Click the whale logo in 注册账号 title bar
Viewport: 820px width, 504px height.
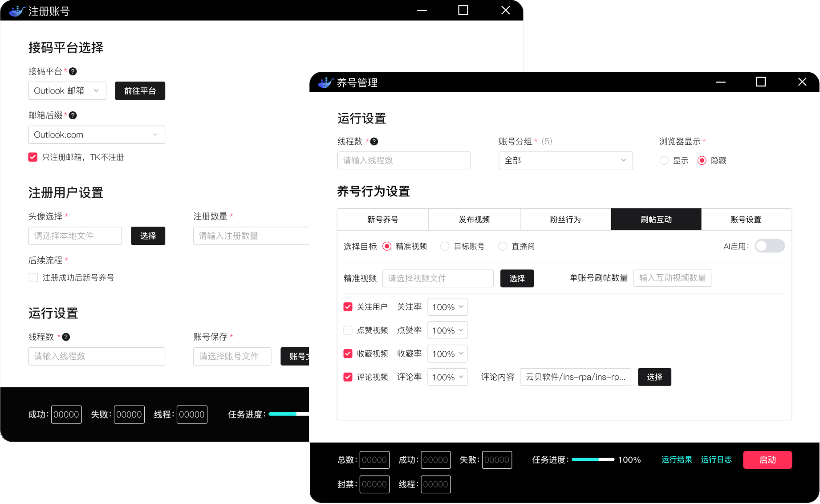point(16,11)
